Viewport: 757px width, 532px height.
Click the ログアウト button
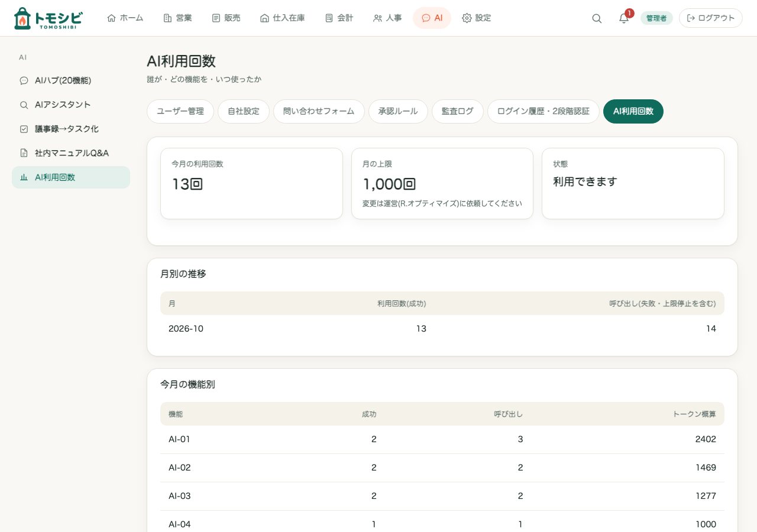coord(711,18)
